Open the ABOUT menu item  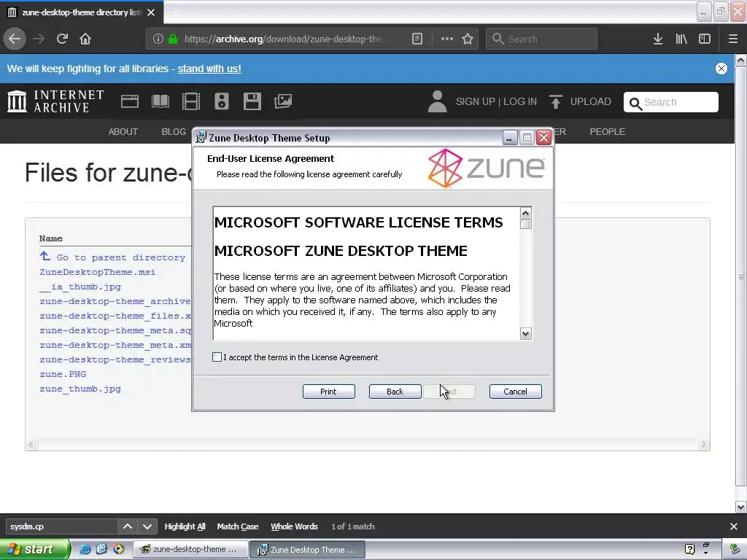coord(123,132)
